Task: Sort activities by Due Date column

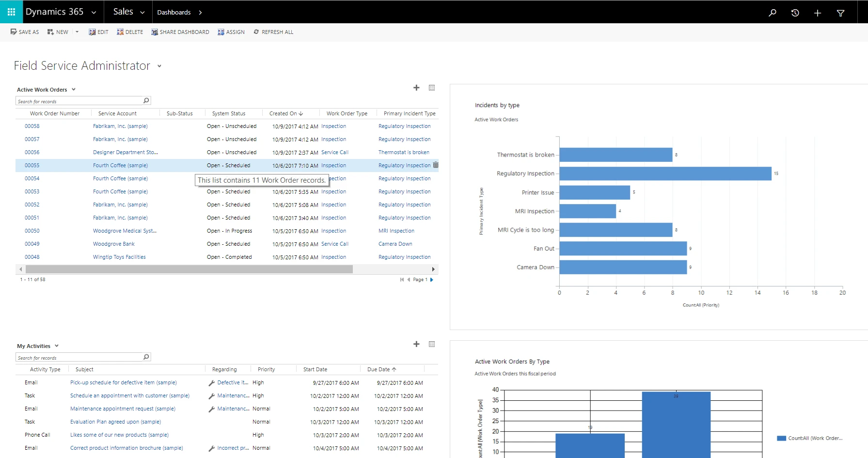Action: [382, 369]
